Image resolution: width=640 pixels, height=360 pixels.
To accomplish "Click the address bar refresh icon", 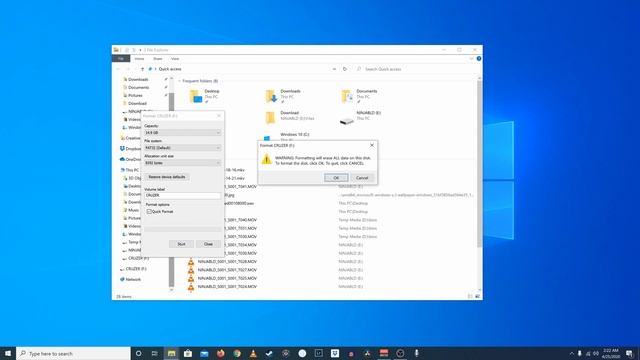I will point(345,69).
